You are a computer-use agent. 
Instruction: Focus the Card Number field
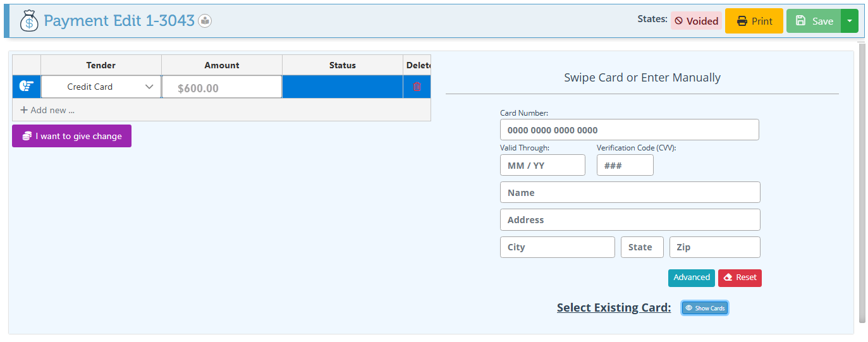(629, 130)
